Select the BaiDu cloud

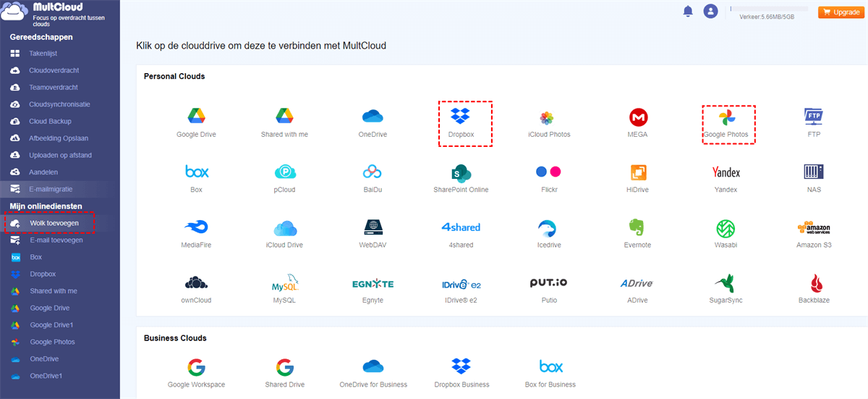coord(373,172)
